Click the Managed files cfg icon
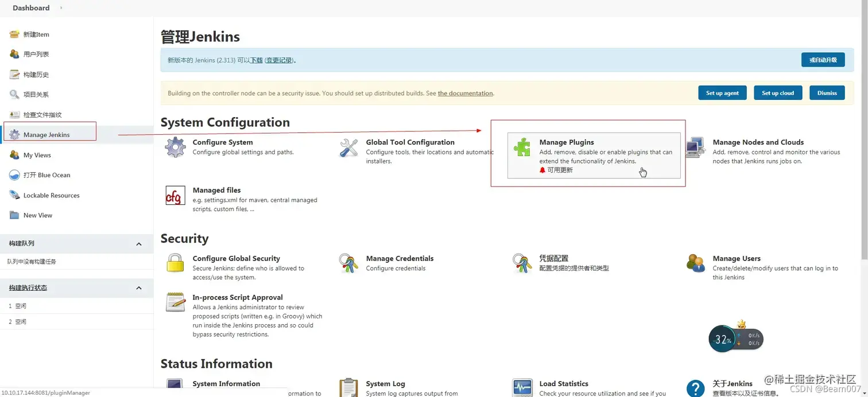Image resolution: width=868 pixels, height=397 pixels. point(175,196)
